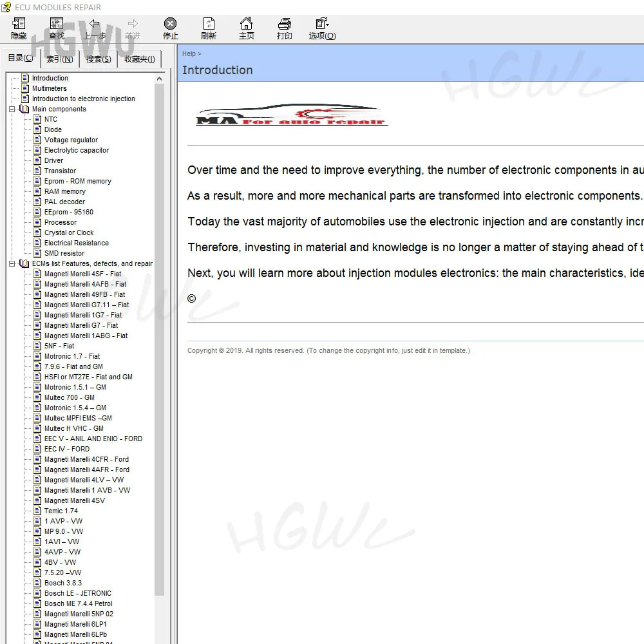This screenshot has width=644, height=644.
Task: Open the RAM memory topic
Action: point(65,191)
